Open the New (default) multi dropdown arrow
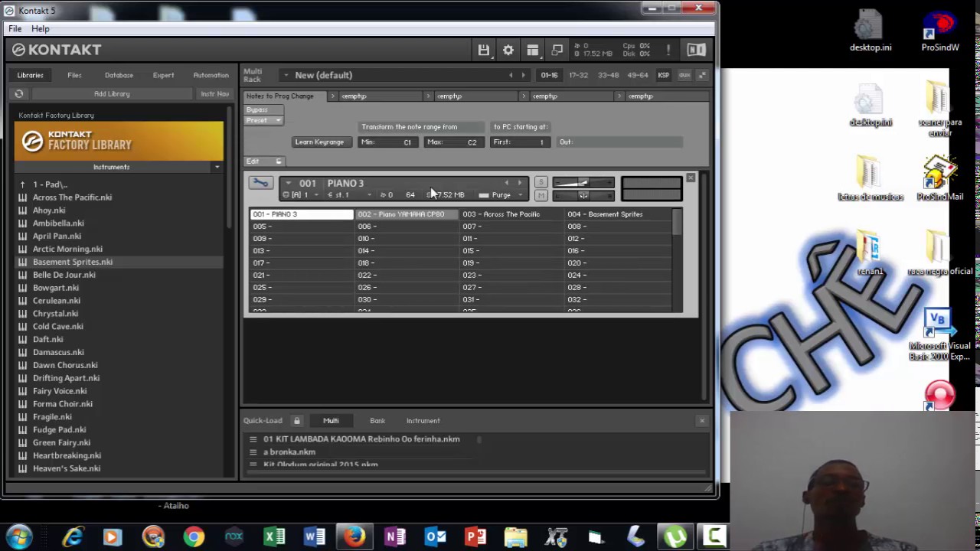980x551 pixels. point(286,75)
